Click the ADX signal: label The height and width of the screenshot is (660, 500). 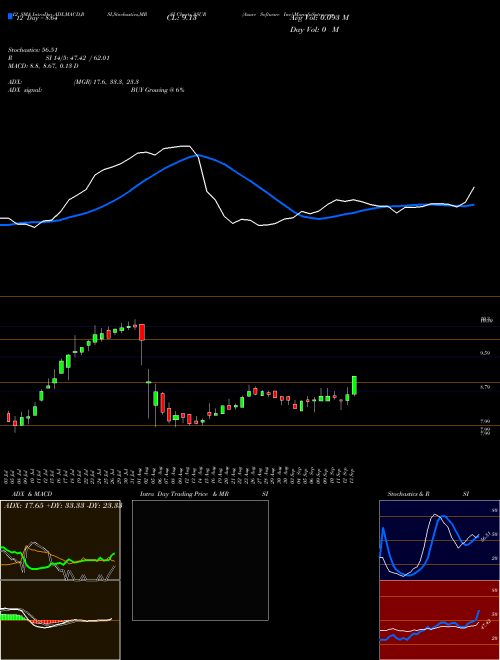pos(25,90)
